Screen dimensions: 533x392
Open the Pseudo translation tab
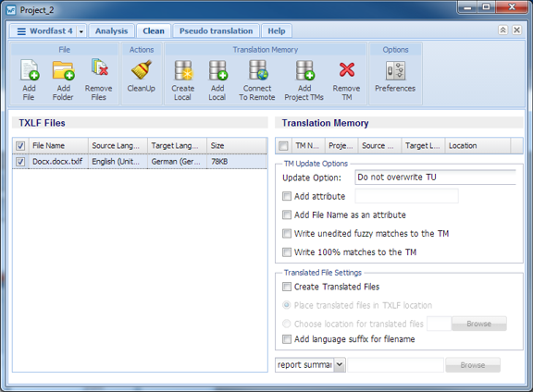217,31
